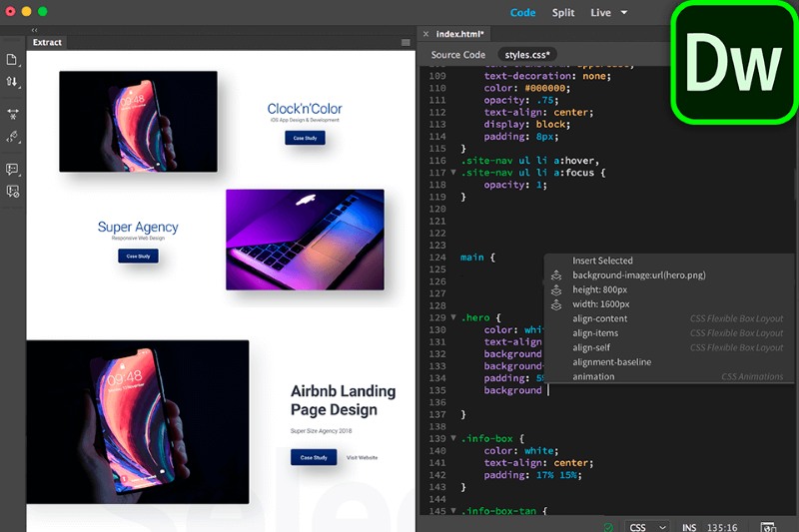Click the Visit Website link
The image size is (799, 532).
(x=362, y=458)
